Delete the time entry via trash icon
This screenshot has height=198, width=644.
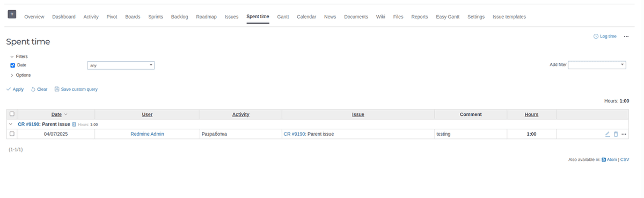pyautogui.click(x=616, y=134)
